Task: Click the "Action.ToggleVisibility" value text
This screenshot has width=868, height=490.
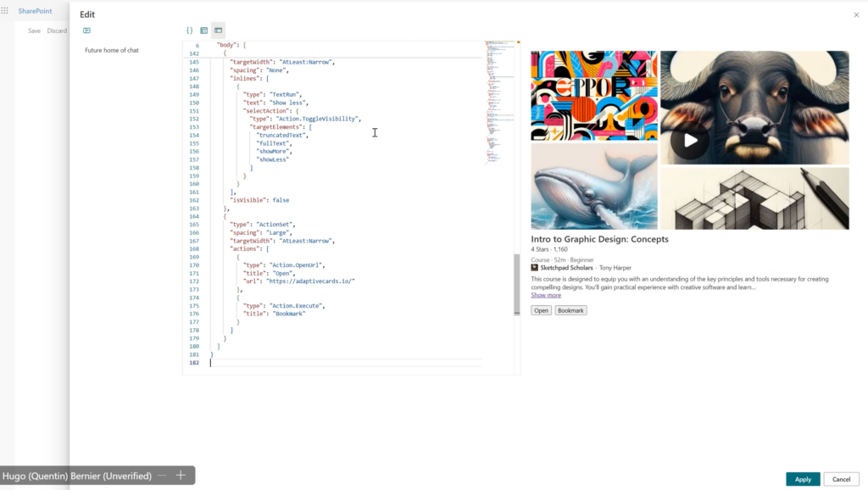Action: (x=318, y=119)
